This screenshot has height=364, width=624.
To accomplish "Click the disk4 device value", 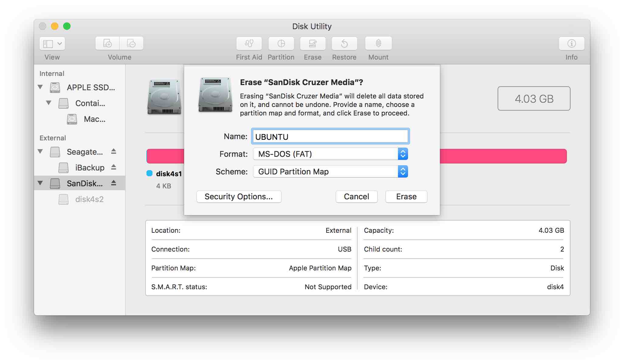I will coord(555,287).
